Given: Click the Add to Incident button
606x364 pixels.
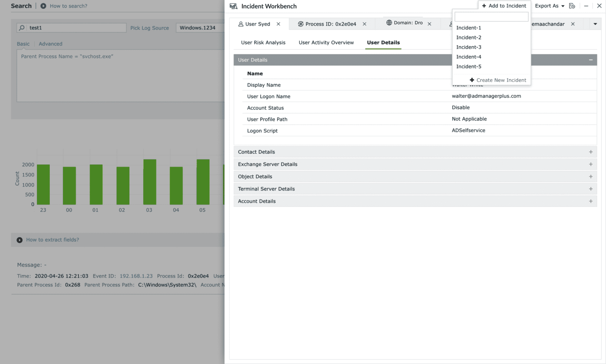Looking at the screenshot, I should point(504,6).
